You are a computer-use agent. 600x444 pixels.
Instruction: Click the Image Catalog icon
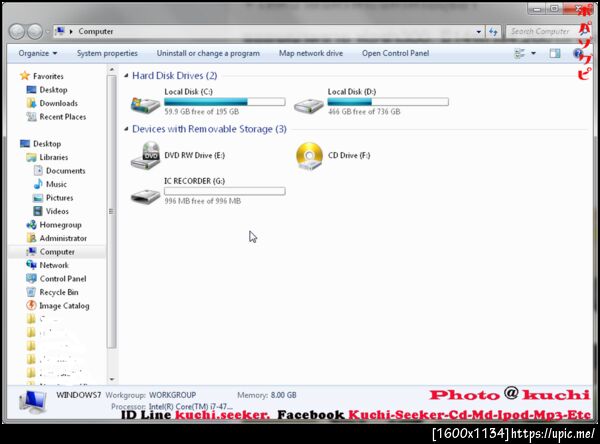[x=31, y=305]
